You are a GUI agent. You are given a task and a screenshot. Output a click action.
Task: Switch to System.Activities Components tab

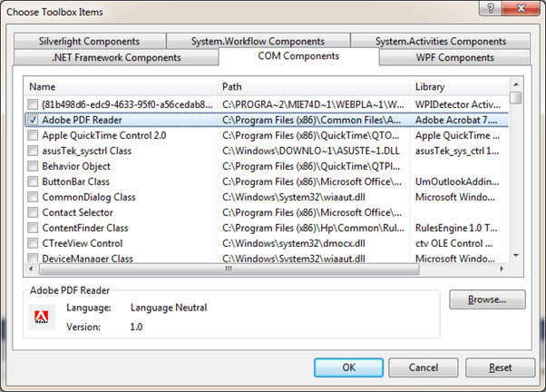pos(441,41)
